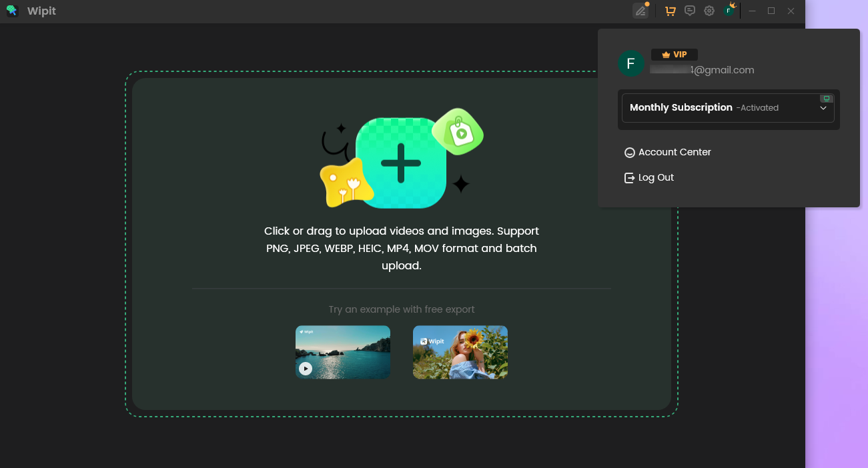Click the VIP badge
The width and height of the screenshot is (868, 468).
[674, 54]
